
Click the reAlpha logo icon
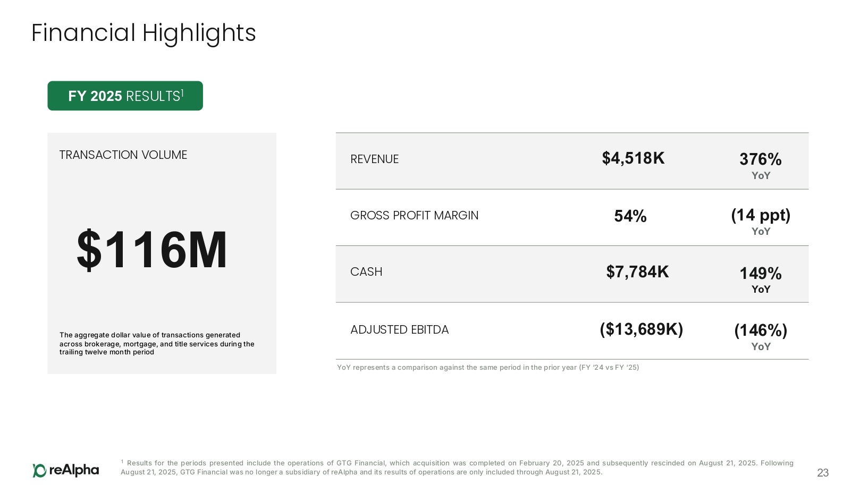39,470
